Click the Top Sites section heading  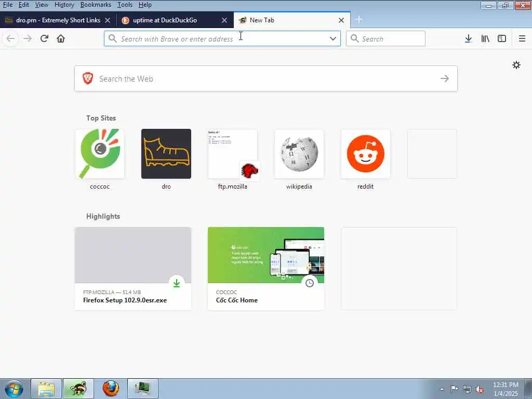click(x=101, y=118)
